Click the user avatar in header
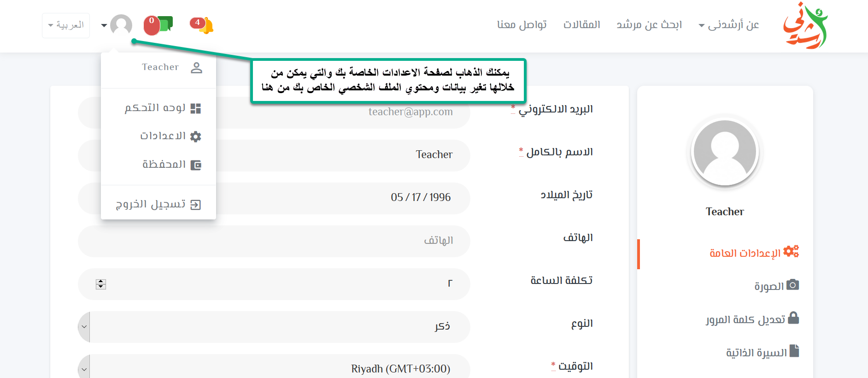The height and width of the screenshot is (378, 868). [x=121, y=25]
